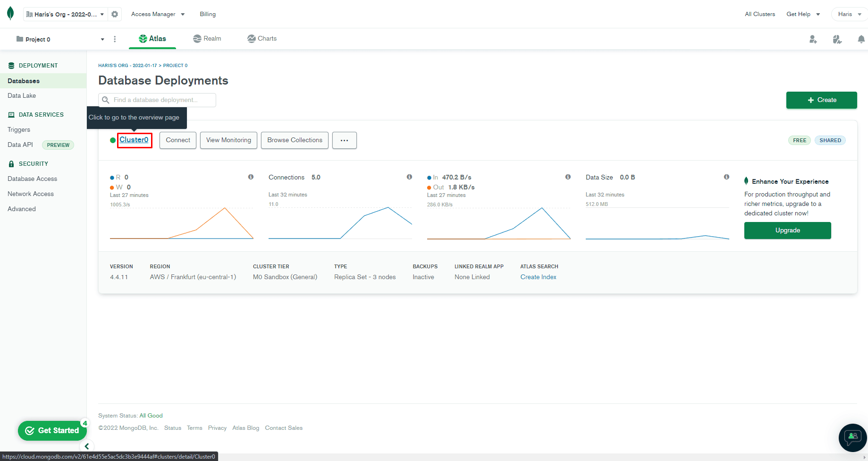Click the Create button
This screenshot has height=461, width=868.
[821, 100]
